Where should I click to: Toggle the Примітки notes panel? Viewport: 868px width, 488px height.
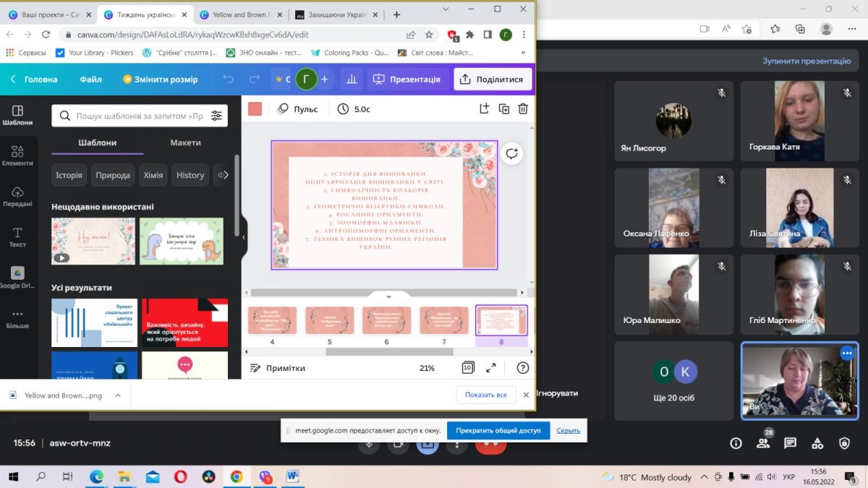(x=278, y=368)
